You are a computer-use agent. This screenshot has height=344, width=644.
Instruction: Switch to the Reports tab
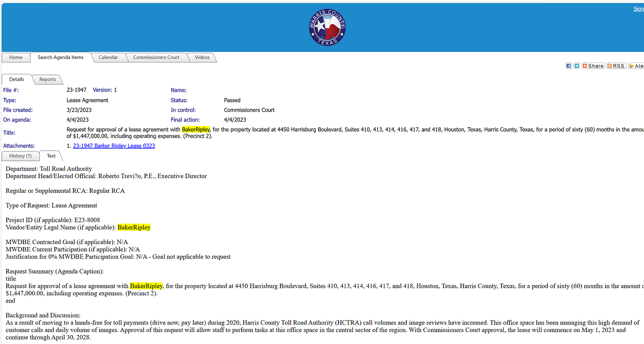click(x=47, y=79)
